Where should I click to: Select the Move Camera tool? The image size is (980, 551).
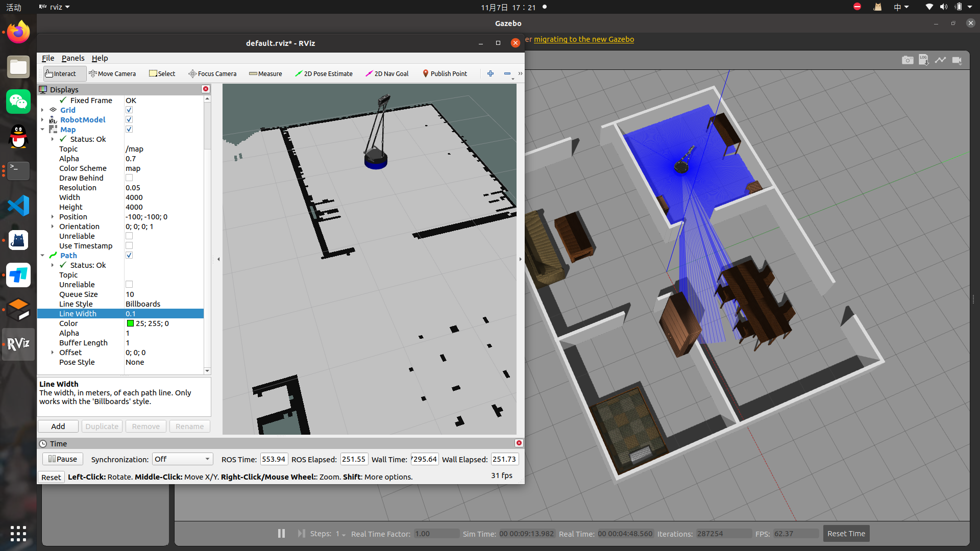click(x=112, y=73)
